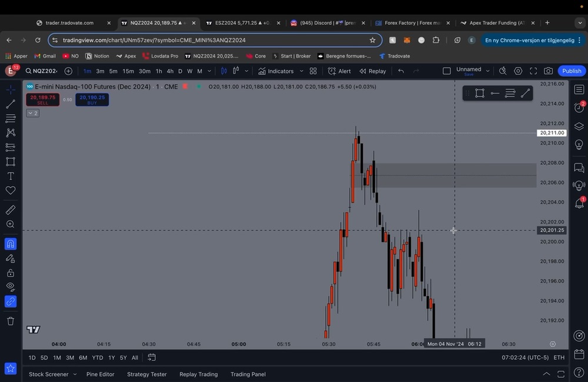Open Watchlist panel in right sidebar
588x382 pixels.
tap(579, 89)
